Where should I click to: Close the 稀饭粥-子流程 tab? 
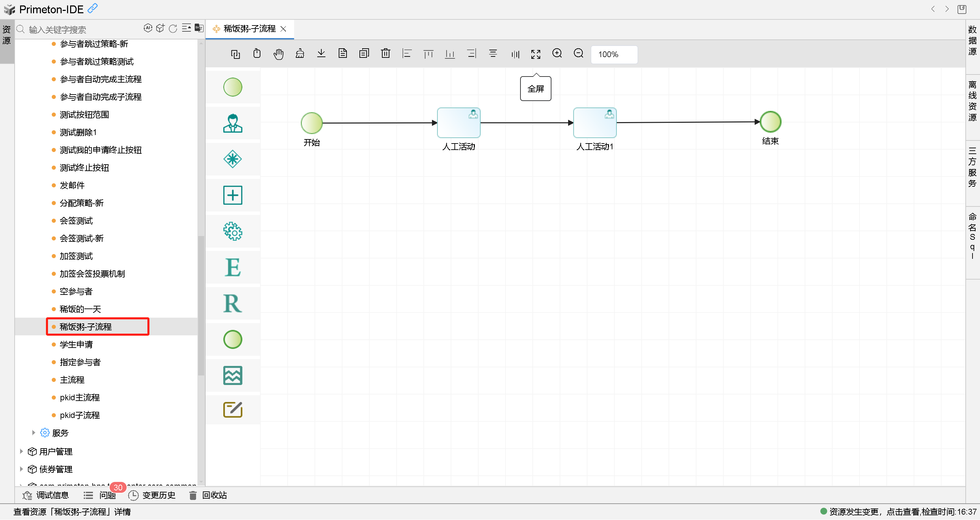click(x=283, y=29)
